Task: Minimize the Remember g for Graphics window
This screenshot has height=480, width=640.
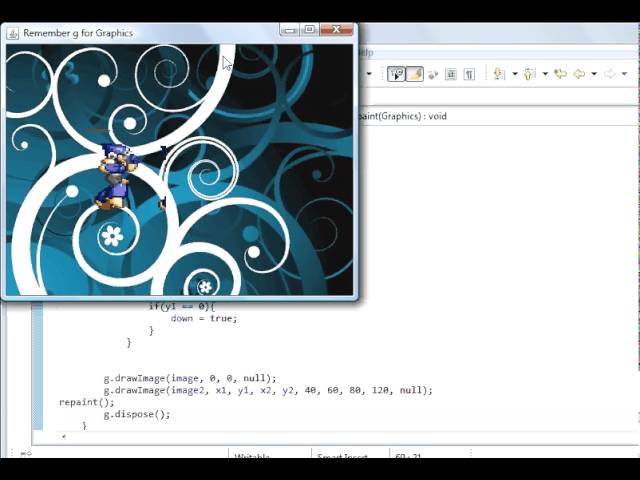Action: (x=289, y=30)
